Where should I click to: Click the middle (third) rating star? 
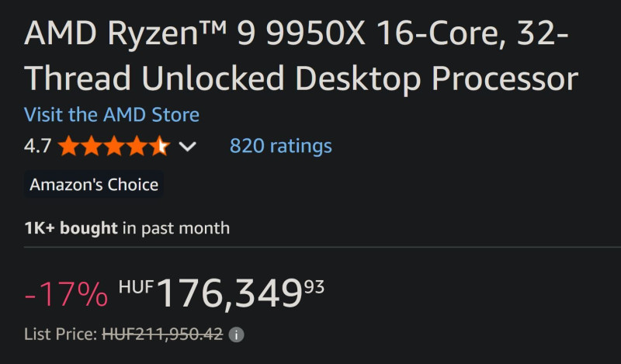114,146
